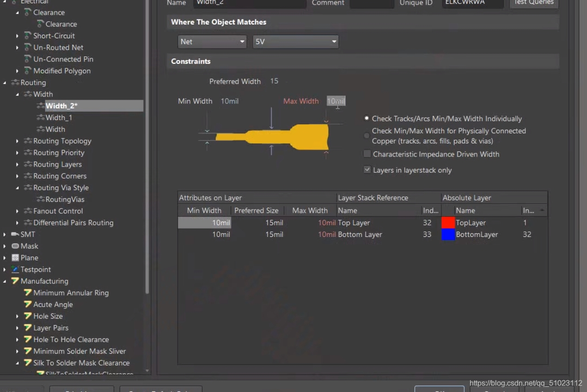Click the Routing Priority icon
The width and height of the screenshot is (587, 392).
(28, 152)
